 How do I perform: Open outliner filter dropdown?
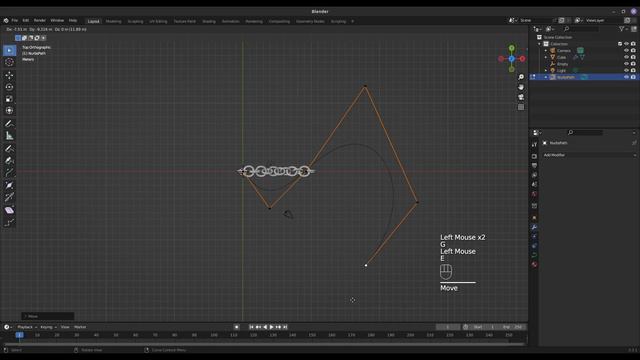click(x=623, y=29)
